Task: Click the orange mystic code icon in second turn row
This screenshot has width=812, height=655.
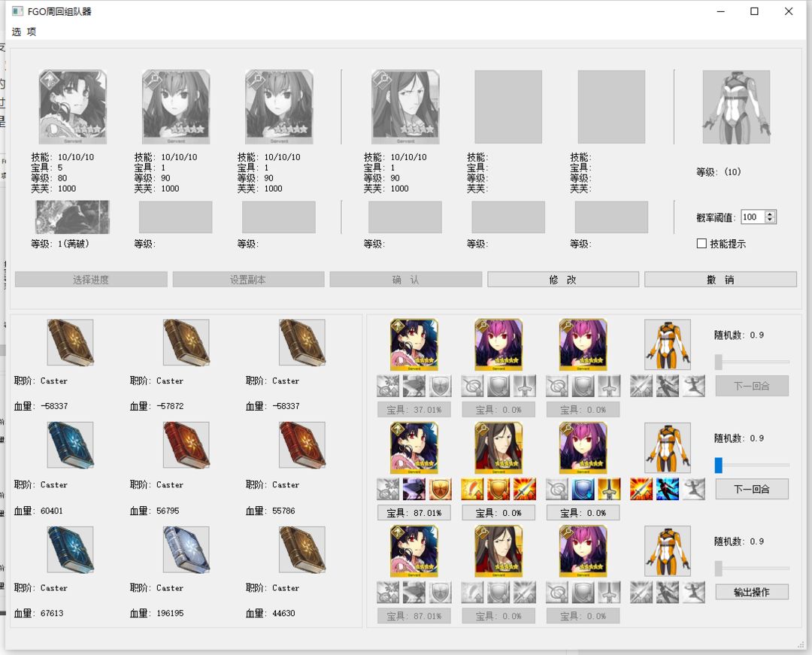Action: tap(668, 448)
